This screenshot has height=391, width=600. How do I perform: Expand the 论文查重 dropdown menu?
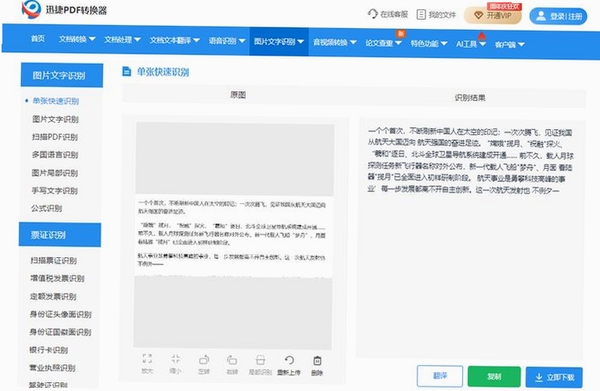pos(383,43)
